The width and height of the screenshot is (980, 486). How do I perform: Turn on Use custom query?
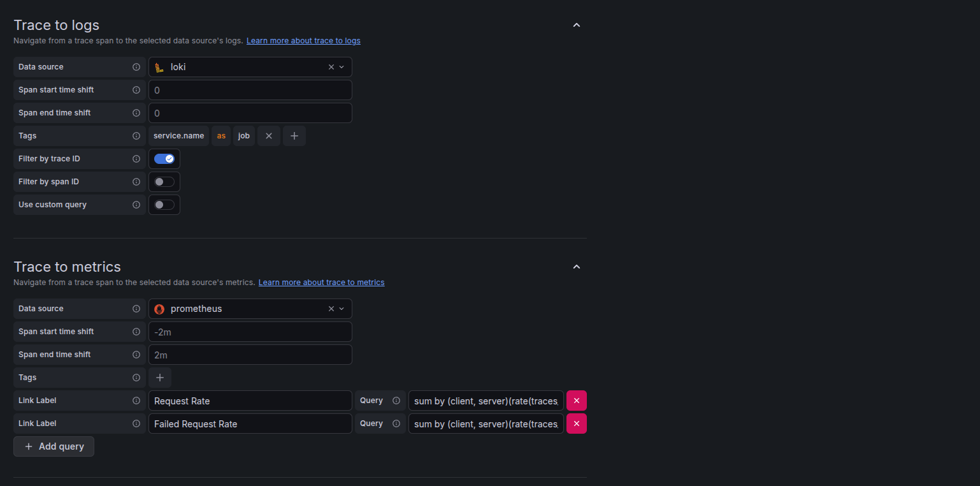pos(164,204)
